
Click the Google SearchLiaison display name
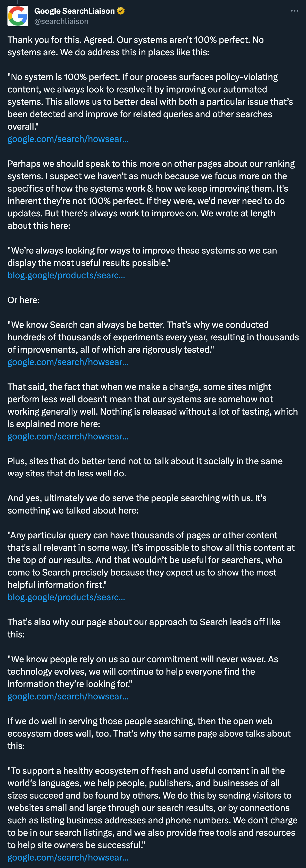pos(75,11)
